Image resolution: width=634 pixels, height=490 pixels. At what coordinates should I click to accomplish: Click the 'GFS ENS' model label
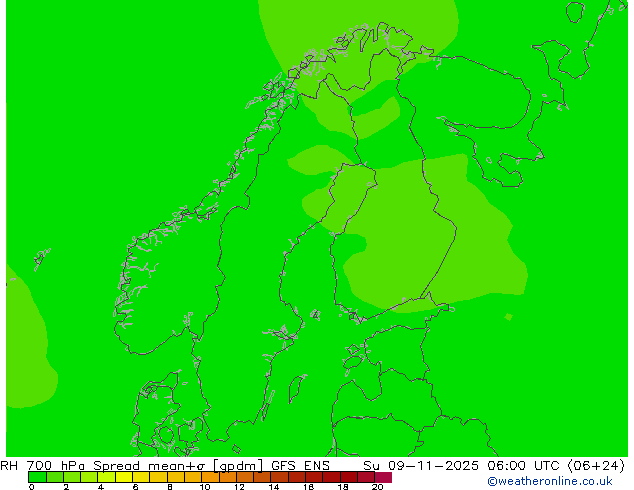click(x=300, y=465)
